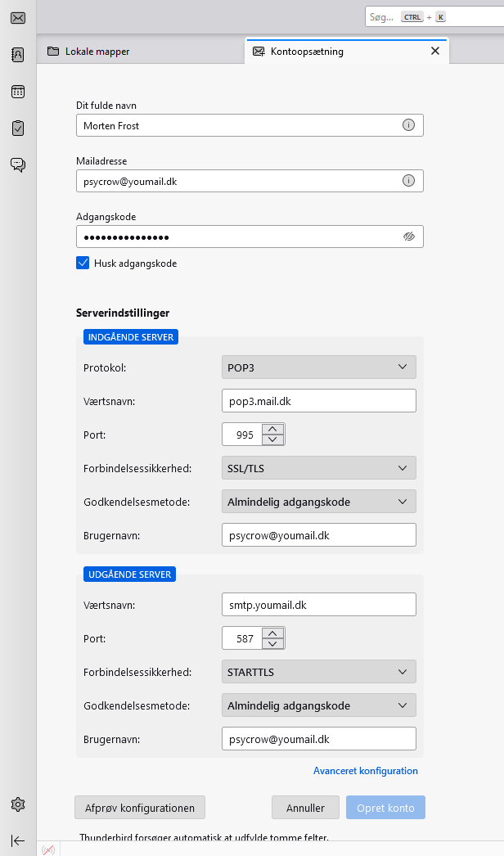Open the Mail space in sidebar
Viewport: 504px width, 856px height.
point(18,17)
